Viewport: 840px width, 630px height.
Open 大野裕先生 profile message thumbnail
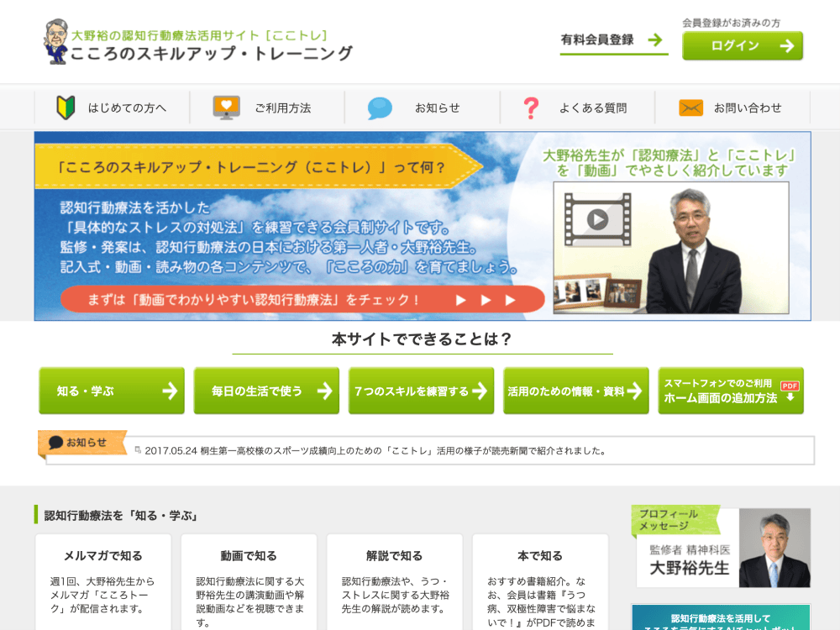click(x=721, y=548)
